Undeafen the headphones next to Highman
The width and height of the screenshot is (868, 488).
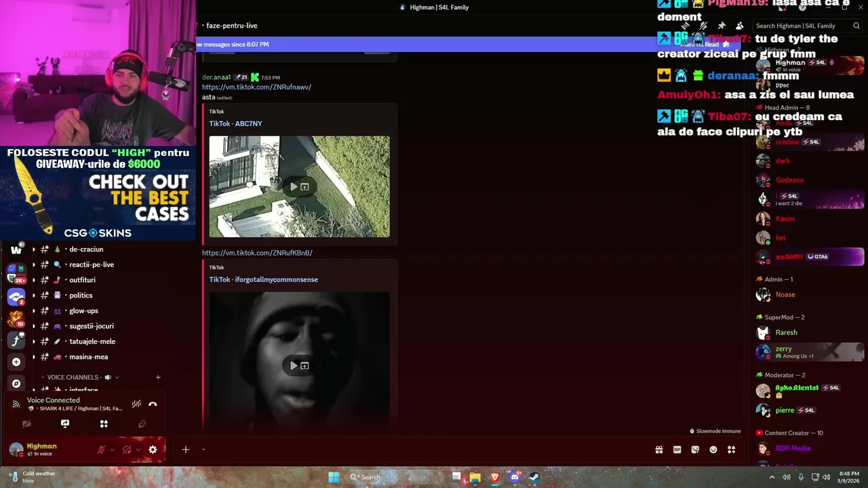coord(127,449)
